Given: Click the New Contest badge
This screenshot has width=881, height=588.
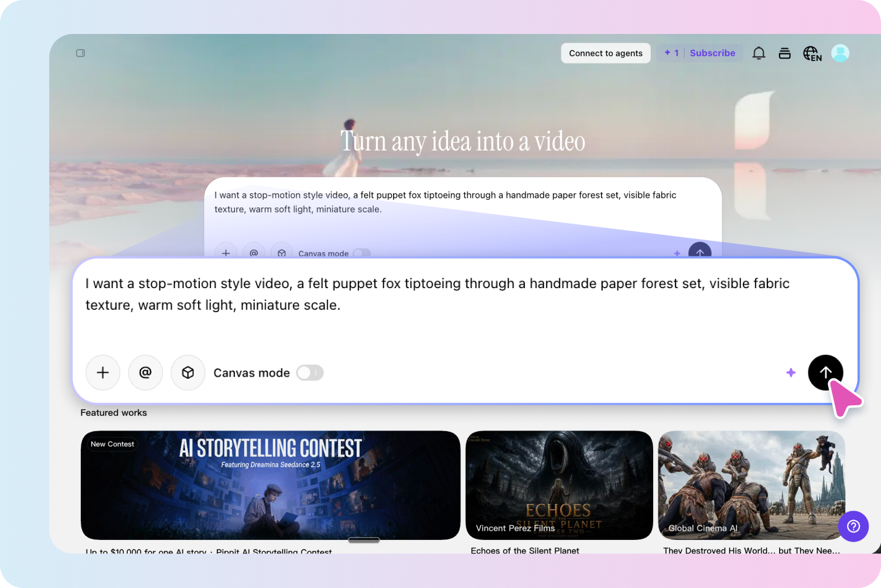Looking at the screenshot, I should [112, 445].
